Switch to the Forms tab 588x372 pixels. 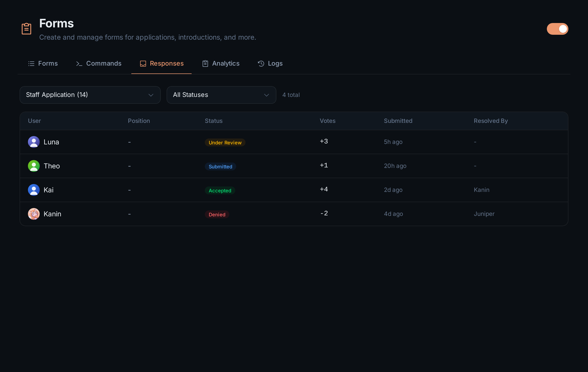click(x=43, y=64)
